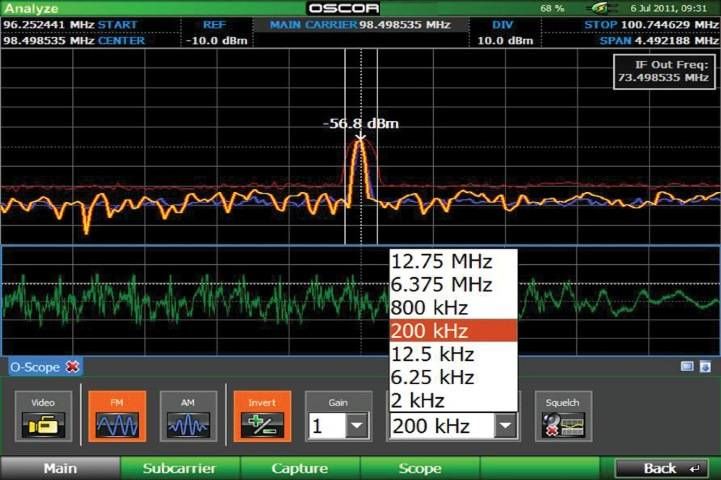Select 12.5 kHz bandwidth option
This screenshot has width=721, height=480.
[x=453, y=354]
